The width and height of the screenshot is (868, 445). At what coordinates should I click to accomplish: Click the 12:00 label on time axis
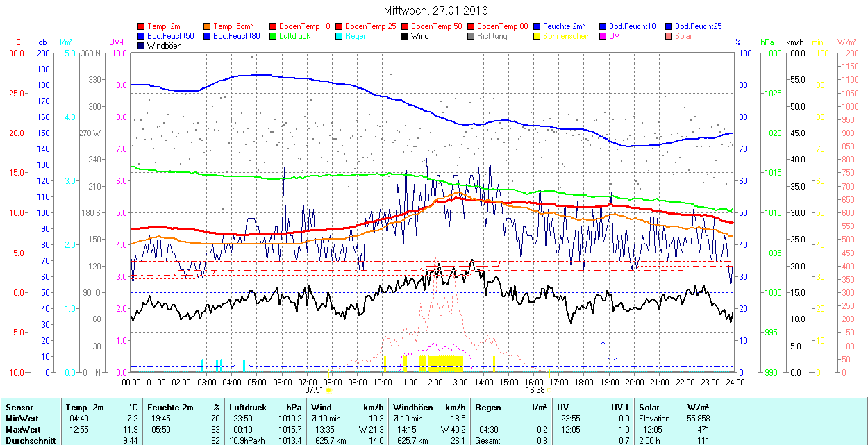tap(433, 382)
